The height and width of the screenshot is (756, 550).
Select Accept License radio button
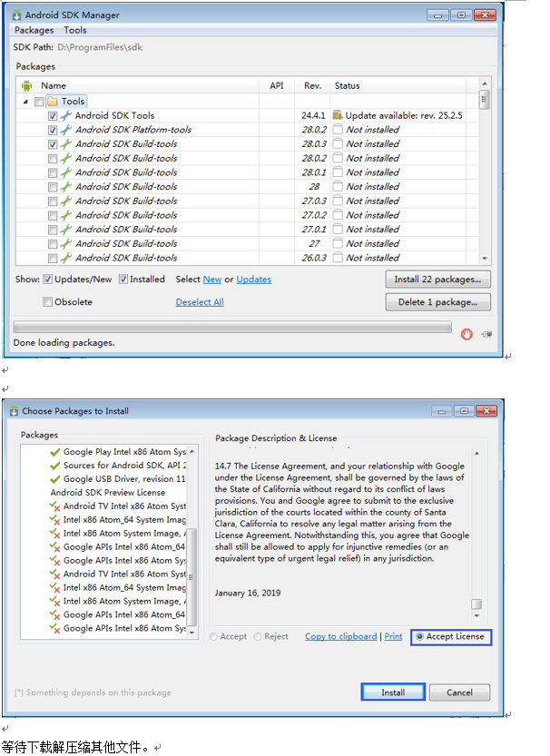coord(420,636)
